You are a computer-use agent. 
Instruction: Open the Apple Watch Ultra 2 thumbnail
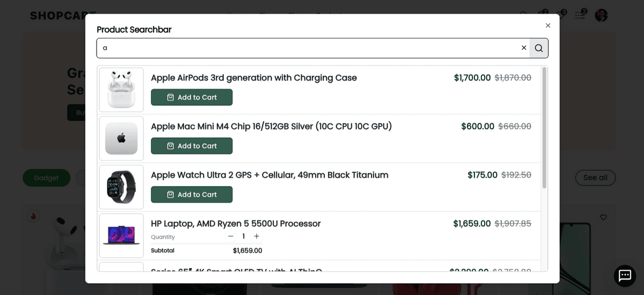tap(121, 187)
